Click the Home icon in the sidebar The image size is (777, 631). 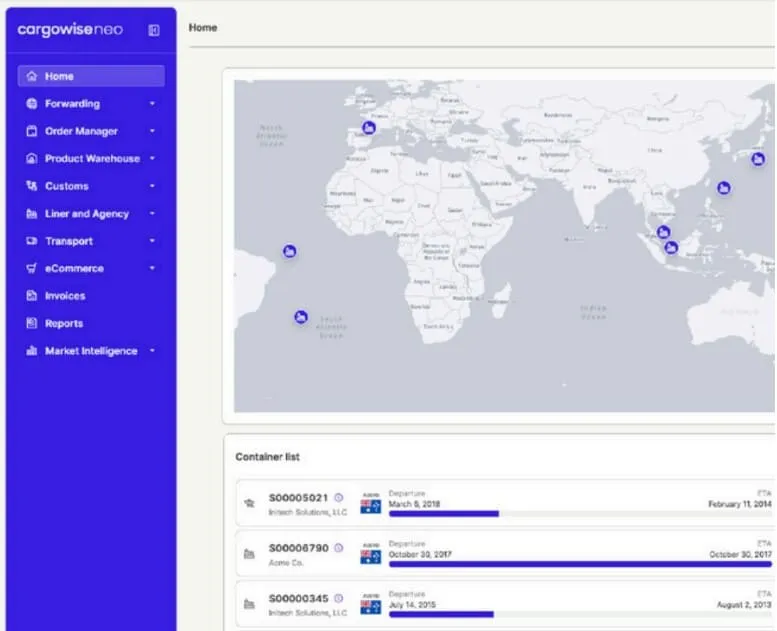[x=32, y=76]
